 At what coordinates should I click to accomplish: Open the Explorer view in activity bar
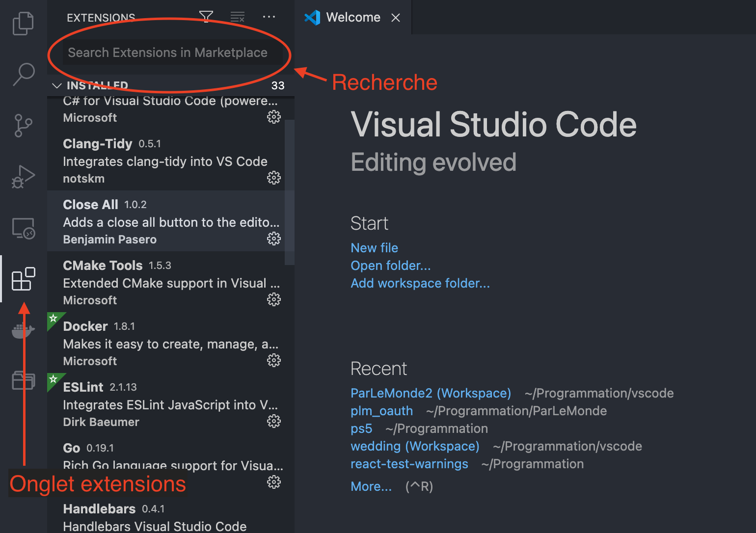coord(23,24)
